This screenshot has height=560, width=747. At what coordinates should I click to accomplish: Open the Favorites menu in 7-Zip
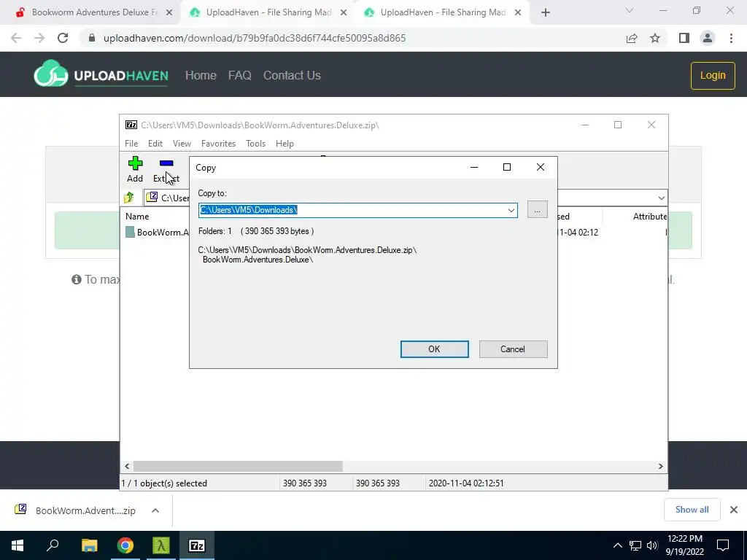coord(218,144)
